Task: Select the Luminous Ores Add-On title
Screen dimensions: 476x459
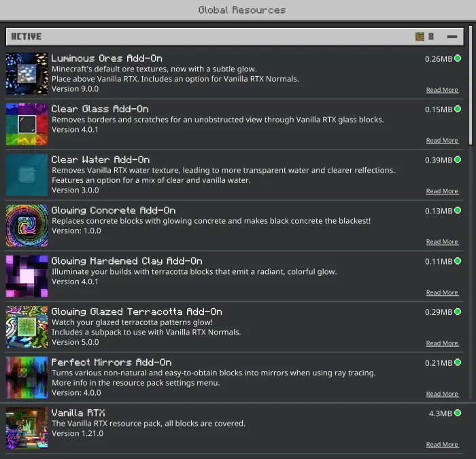Action: pyautogui.click(x=107, y=58)
